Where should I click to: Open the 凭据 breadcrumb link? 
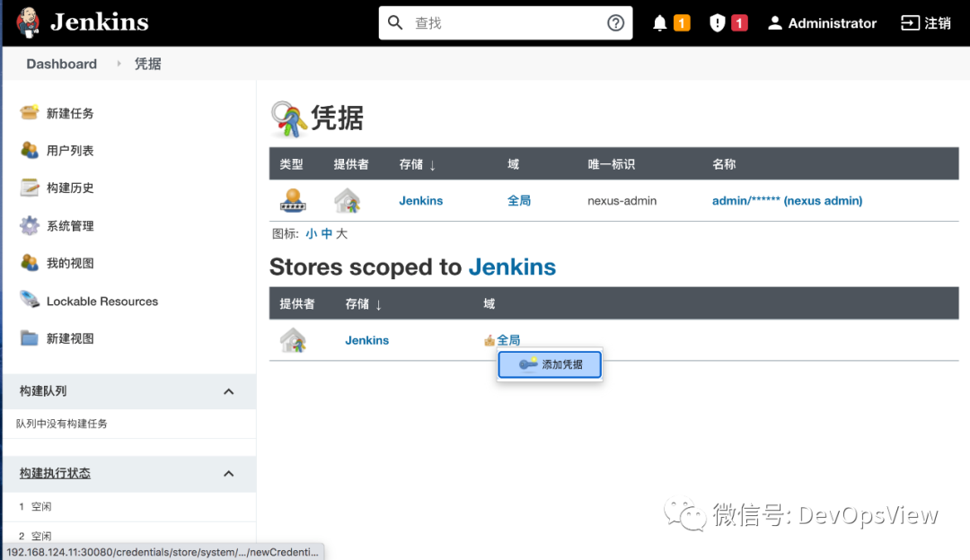pyautogui.click(x=148, y=64)
